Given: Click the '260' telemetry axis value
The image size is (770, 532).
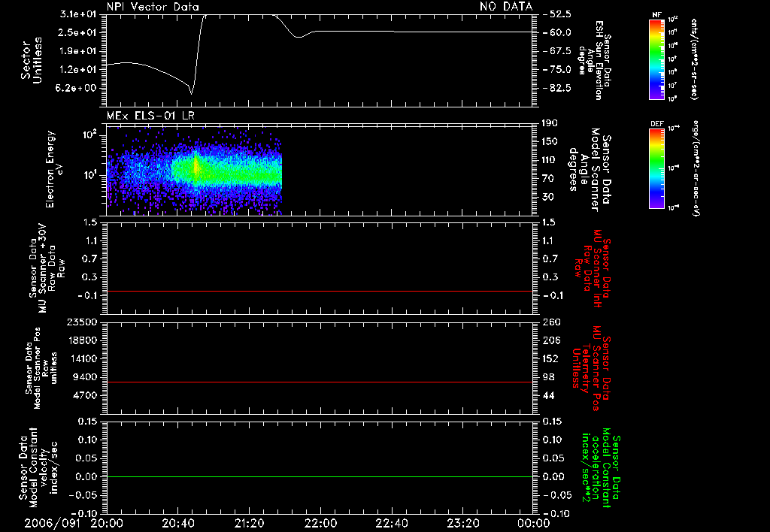Looking at the screenshot, I should (550, 322).
